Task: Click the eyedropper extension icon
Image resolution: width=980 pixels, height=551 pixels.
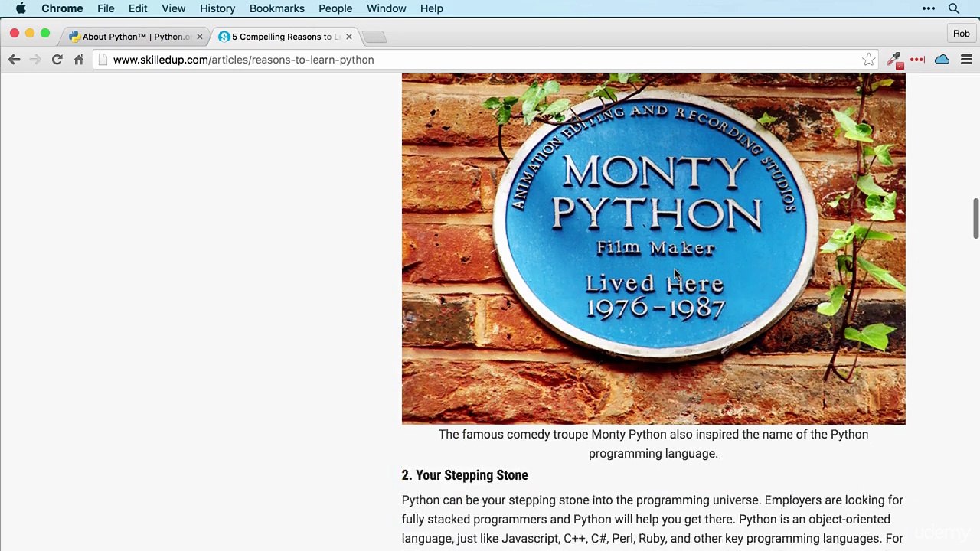Action: (893, 60)
